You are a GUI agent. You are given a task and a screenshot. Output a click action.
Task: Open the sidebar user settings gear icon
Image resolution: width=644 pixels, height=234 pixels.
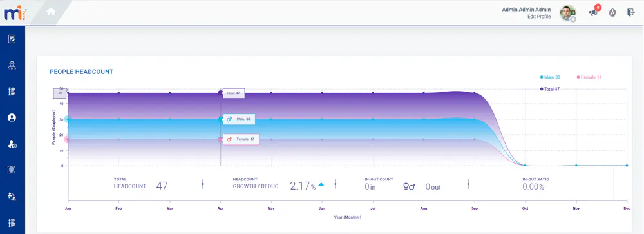(12, 144)
